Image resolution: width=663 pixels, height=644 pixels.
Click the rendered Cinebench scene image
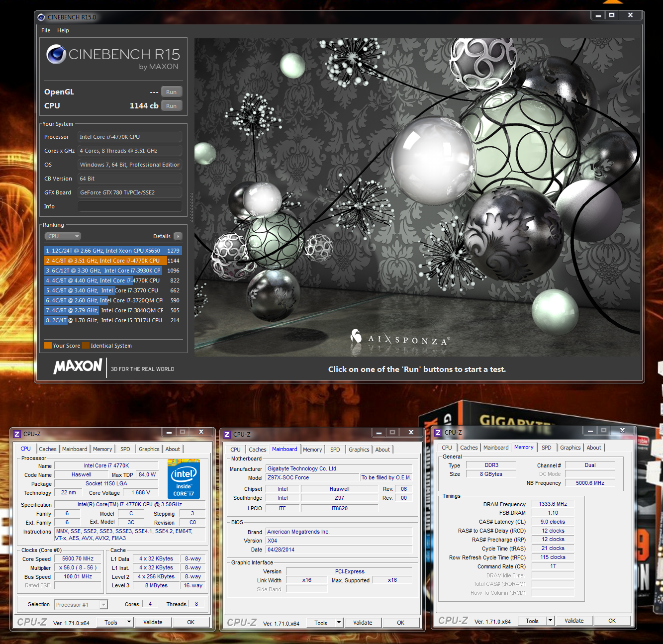417,197
